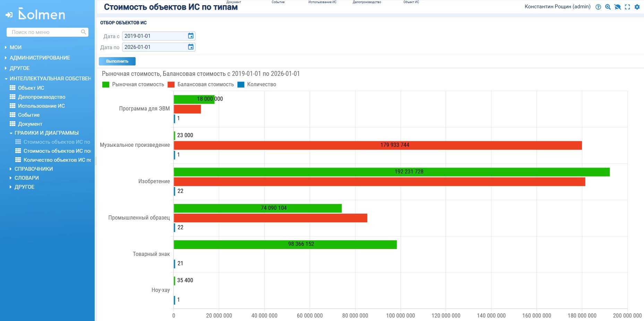This screenshot has height=321, width=644.
Task: Click the sidebar collapse arrow icon beside the logo
Action: 9,15
